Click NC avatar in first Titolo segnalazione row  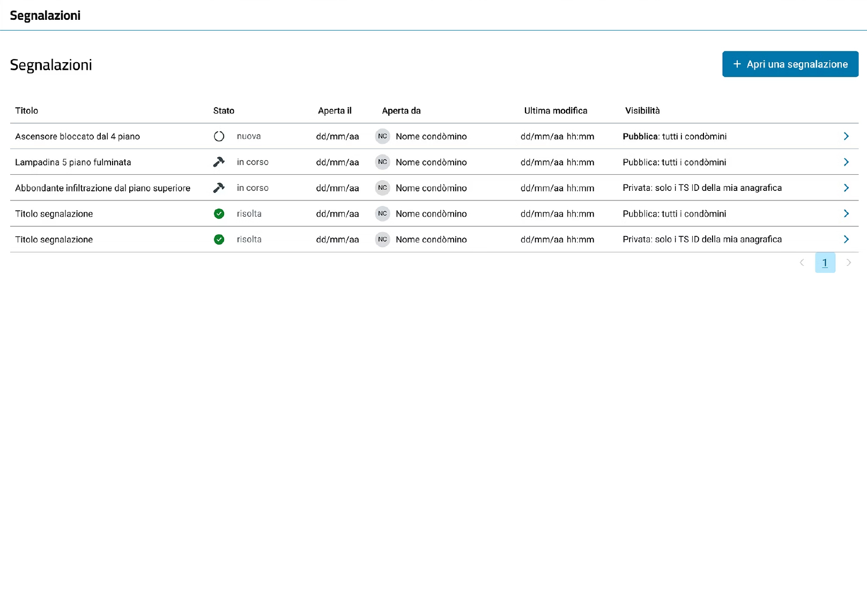(x=382, y=213)
